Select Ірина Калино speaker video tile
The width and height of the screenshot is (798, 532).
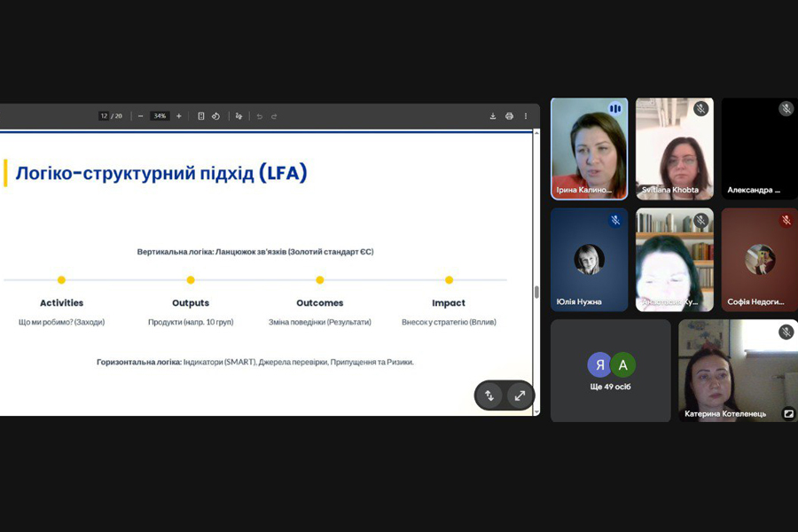click(x=589, y=149)
